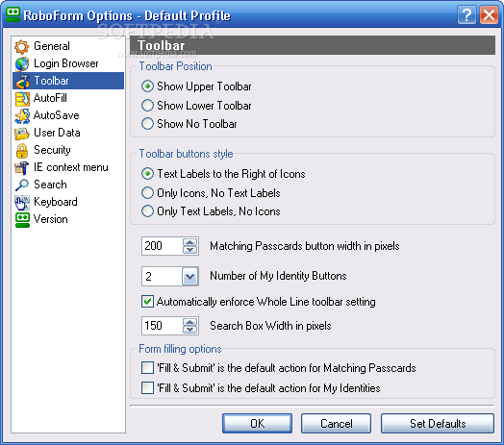The width and height of the screenshot is (504, 445).
Task: Increase Matching Passcards button width
Action: (x=190, y=242)
